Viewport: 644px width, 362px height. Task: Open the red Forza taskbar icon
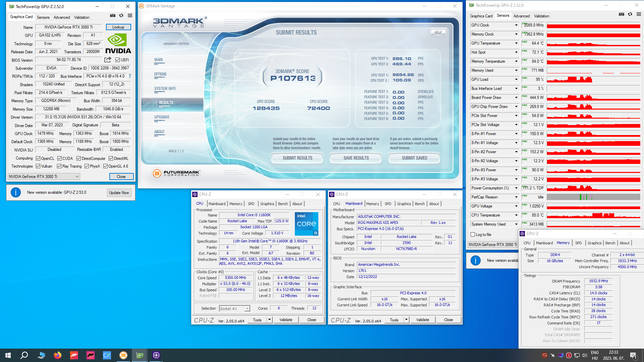tap(74, 355)
